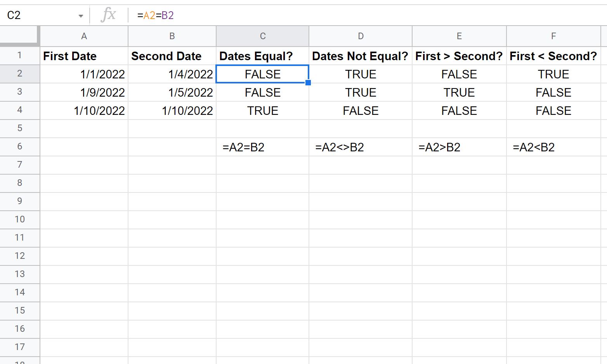Click cell F2 showing TRUE

tap(553, 74)
